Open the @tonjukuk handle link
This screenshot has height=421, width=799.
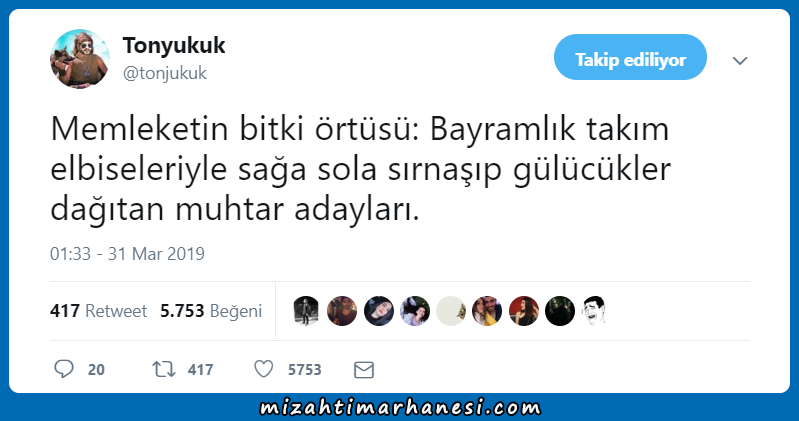165,73
